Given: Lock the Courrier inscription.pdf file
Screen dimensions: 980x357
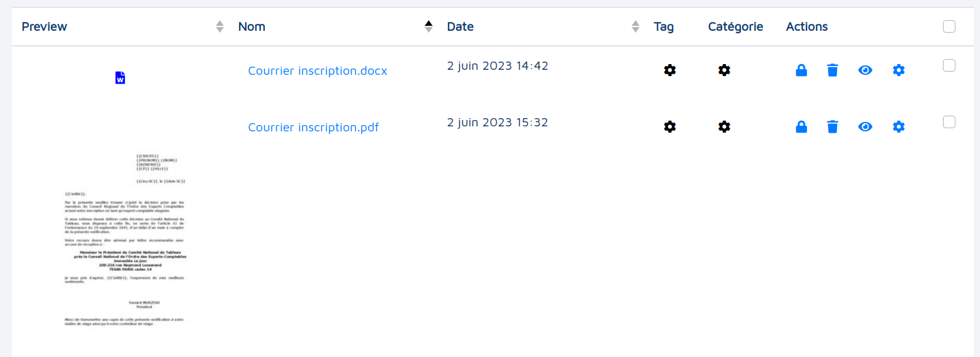Looking at the screenshot, I should click(x=801, y=127).
